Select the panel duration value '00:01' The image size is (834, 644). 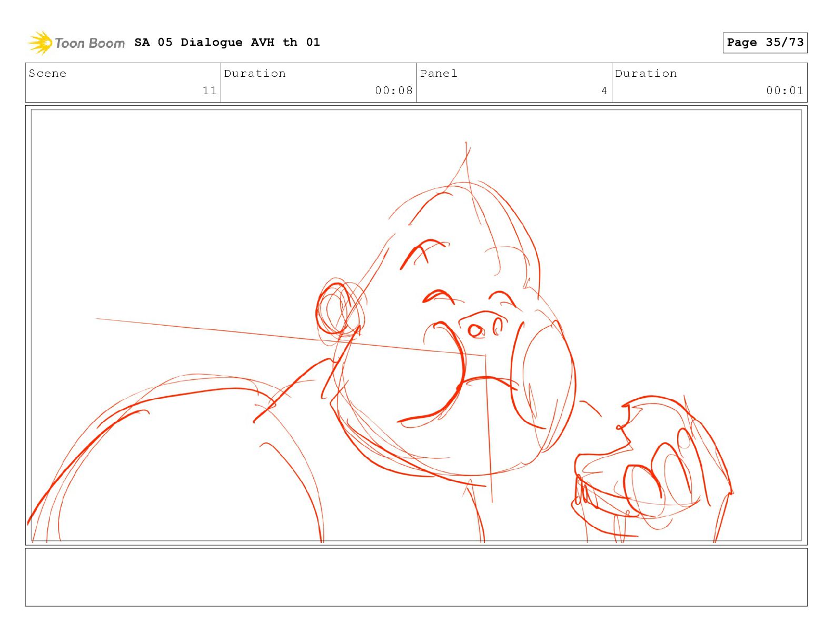(785, 90)
